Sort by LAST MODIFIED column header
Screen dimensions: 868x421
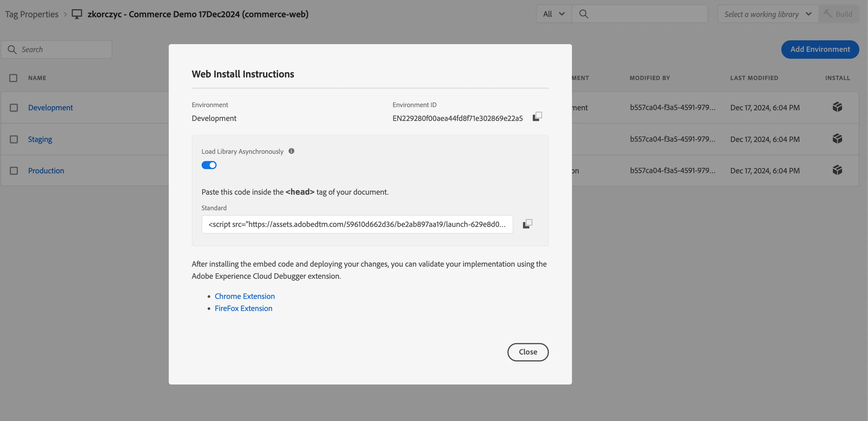click(754, 78)
